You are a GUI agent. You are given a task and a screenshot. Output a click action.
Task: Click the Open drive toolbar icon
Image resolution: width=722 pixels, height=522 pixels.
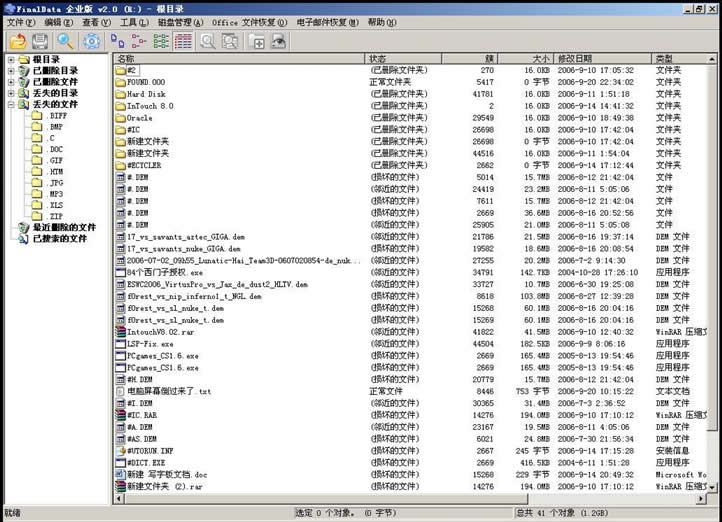pos(18,41)
